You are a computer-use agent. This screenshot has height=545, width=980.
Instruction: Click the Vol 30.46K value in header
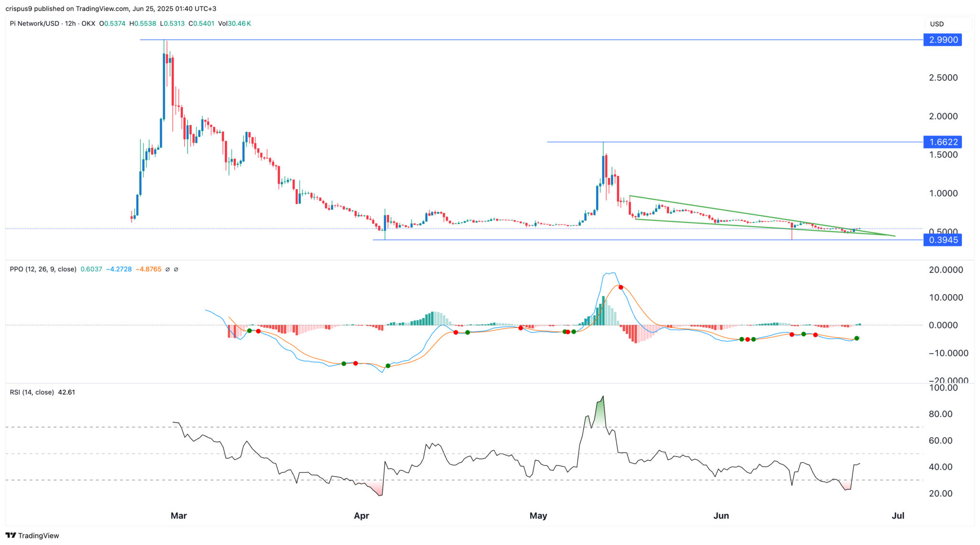point(234,23)
